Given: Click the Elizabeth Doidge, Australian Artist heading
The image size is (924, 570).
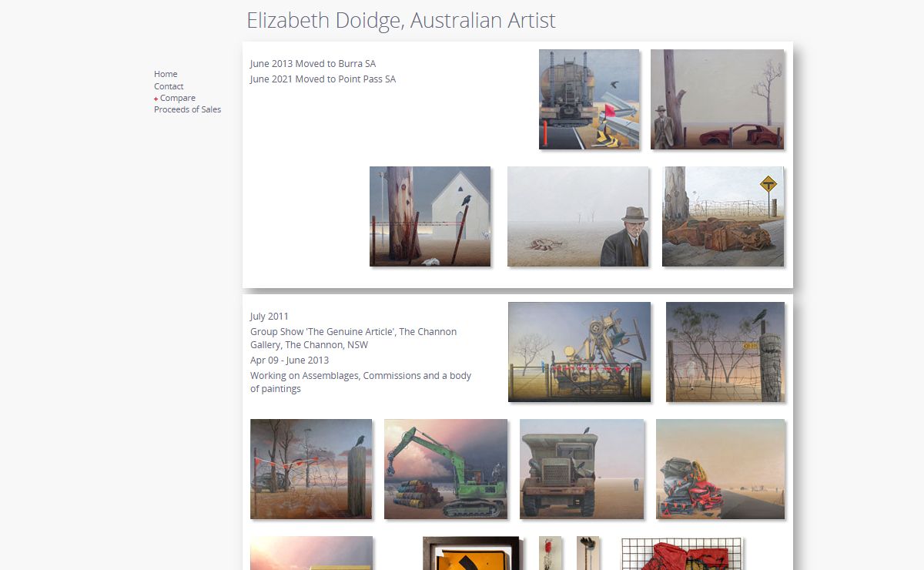Looking at the screenshot, I should pos(400,20).
